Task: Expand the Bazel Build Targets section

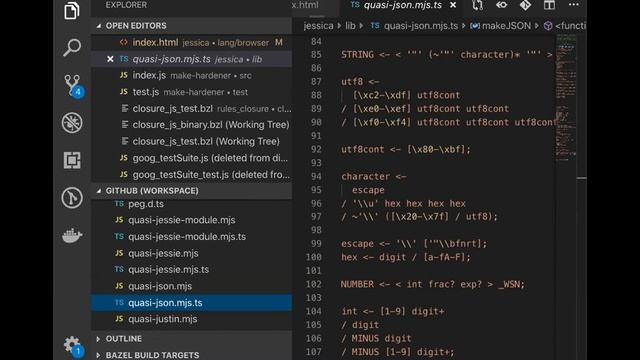Action: (191, 355)
